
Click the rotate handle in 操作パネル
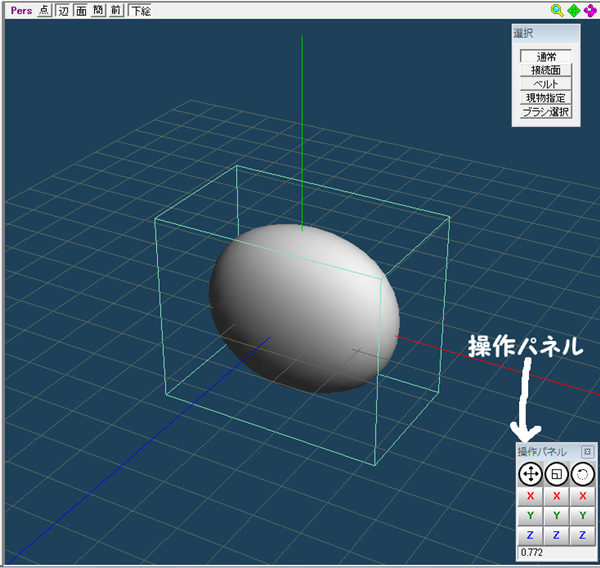pos(582,474)
